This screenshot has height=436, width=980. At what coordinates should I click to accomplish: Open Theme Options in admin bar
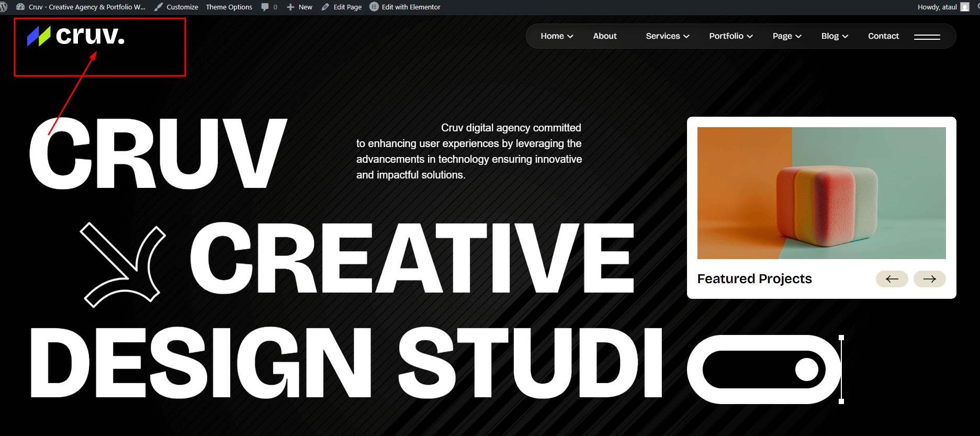pyautogui.click(x=229, y=7)
